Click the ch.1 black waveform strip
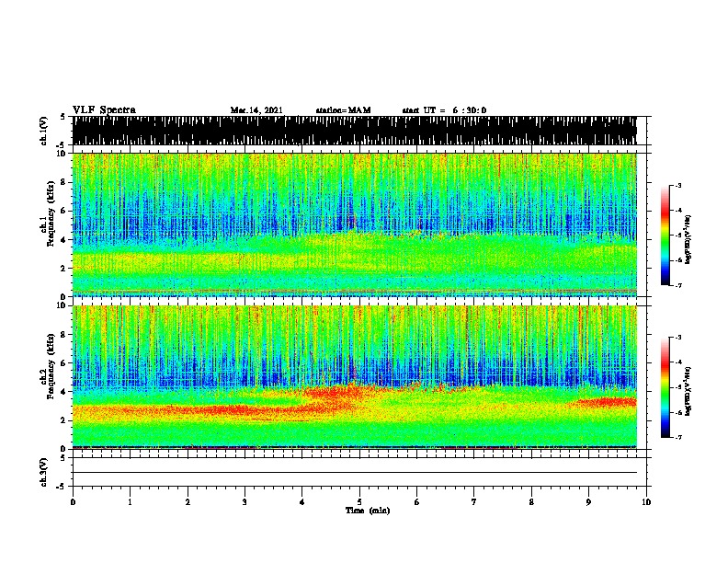The height and width of the screenshot is (563, 728). pos(355,131)
